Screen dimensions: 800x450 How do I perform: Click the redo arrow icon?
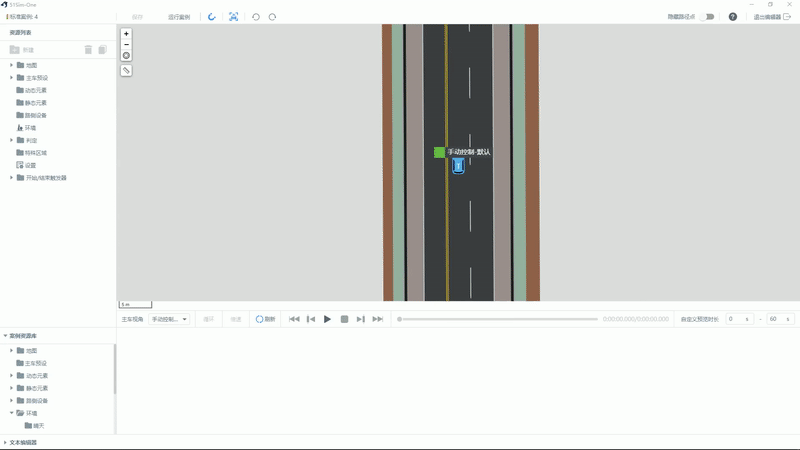(x=272, y=17)
